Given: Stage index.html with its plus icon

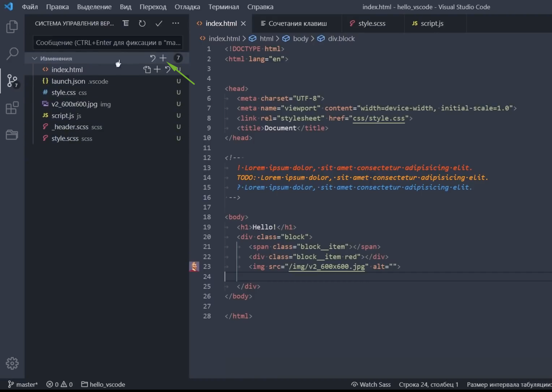Looking at the screenshot, I should (x=157, y=69).
